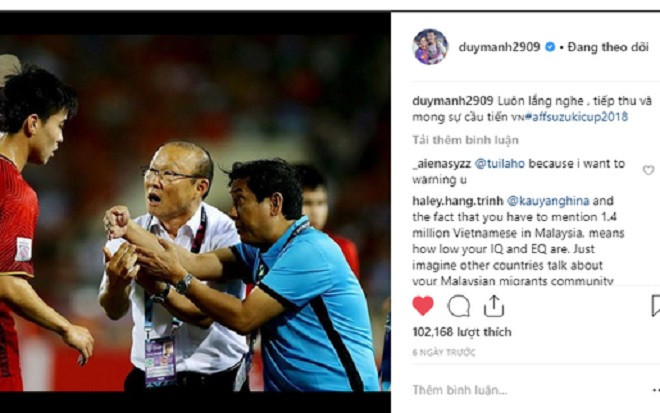Open the @tuilaho mention

500,163
